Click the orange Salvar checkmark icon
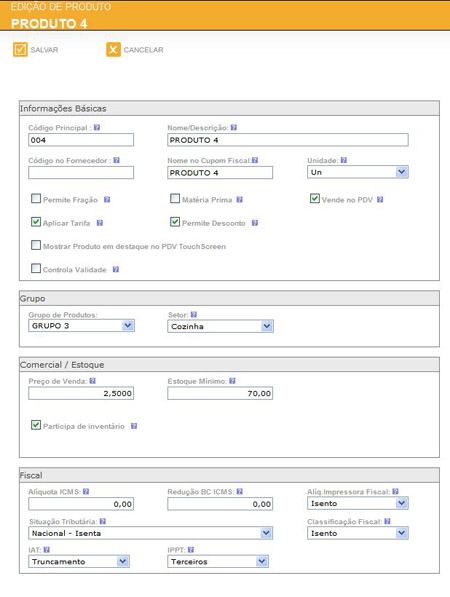This screenshot has height=597, width=450. click(20, 49)
